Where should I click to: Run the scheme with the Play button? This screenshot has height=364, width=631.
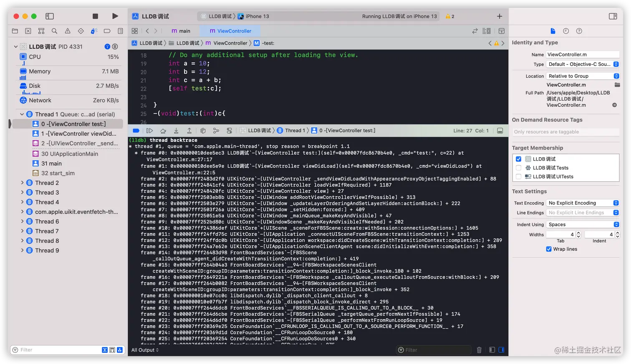(115, 16)
